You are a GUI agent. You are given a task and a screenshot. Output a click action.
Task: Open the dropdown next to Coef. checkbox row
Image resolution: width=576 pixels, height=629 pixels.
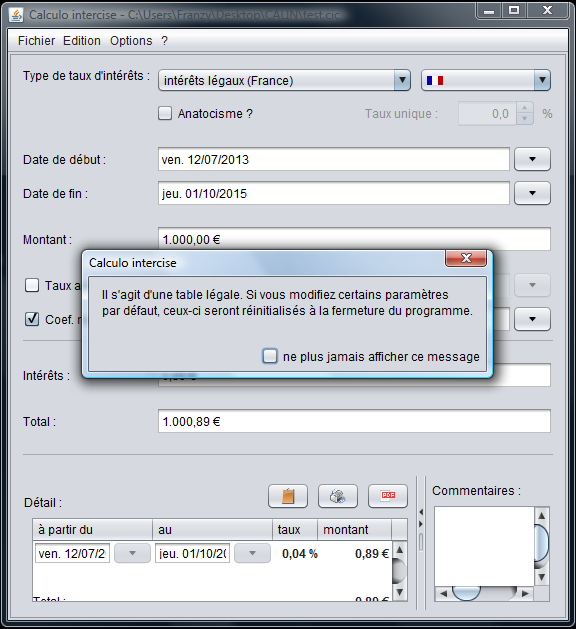tap(532, 319)
